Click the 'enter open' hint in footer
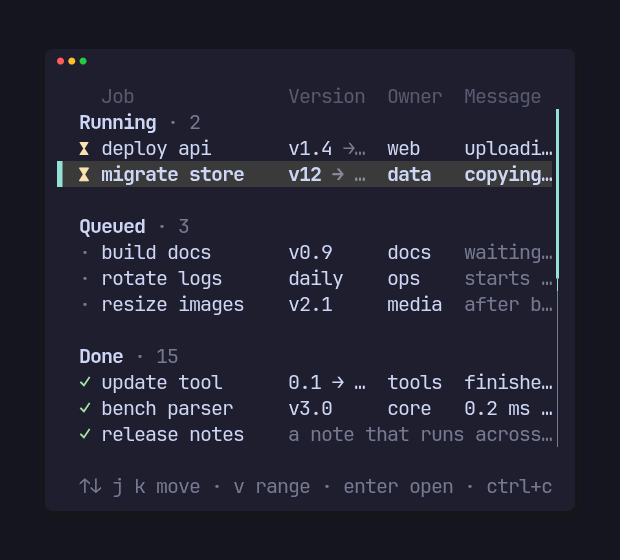This screenshot has width=620, height=560. tap(398, 486)
